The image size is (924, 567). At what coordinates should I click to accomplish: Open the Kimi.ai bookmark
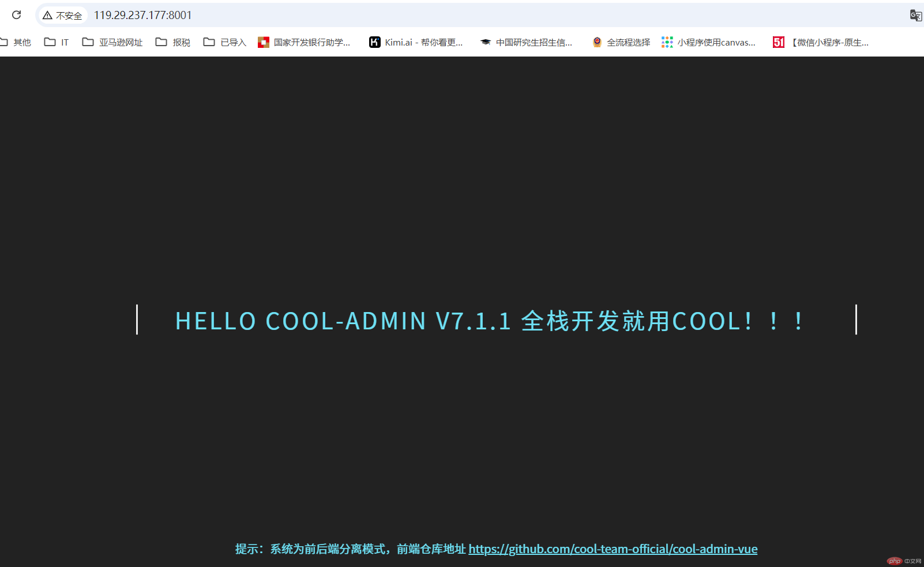[416, 42]
